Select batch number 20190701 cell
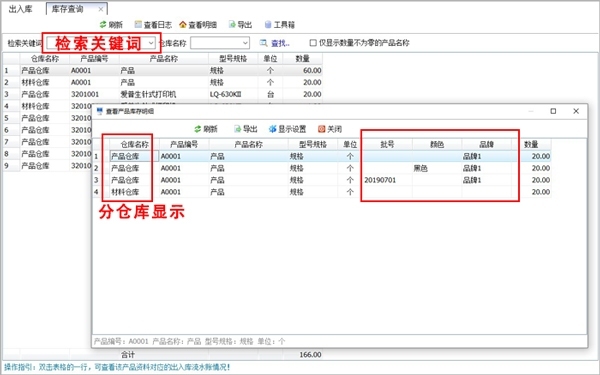 [x=387, y=180]
